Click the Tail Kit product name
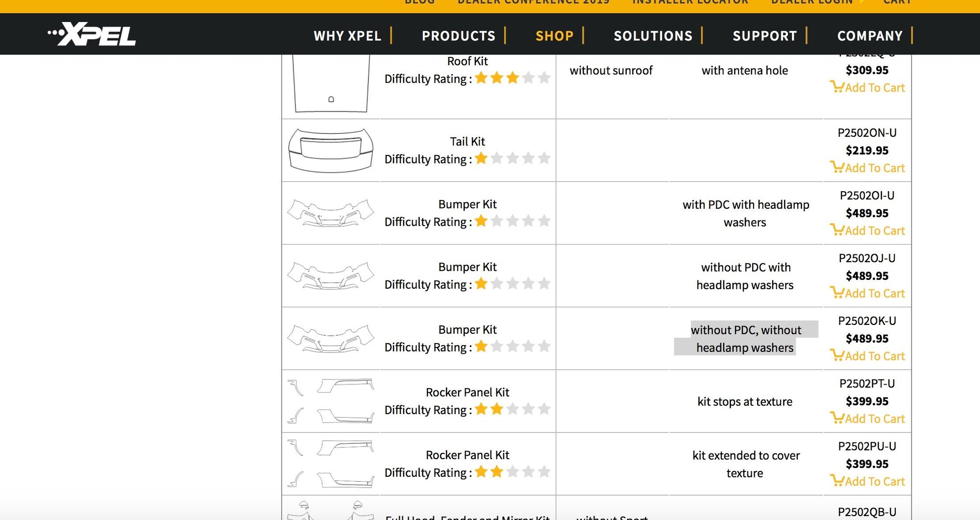 467,142
